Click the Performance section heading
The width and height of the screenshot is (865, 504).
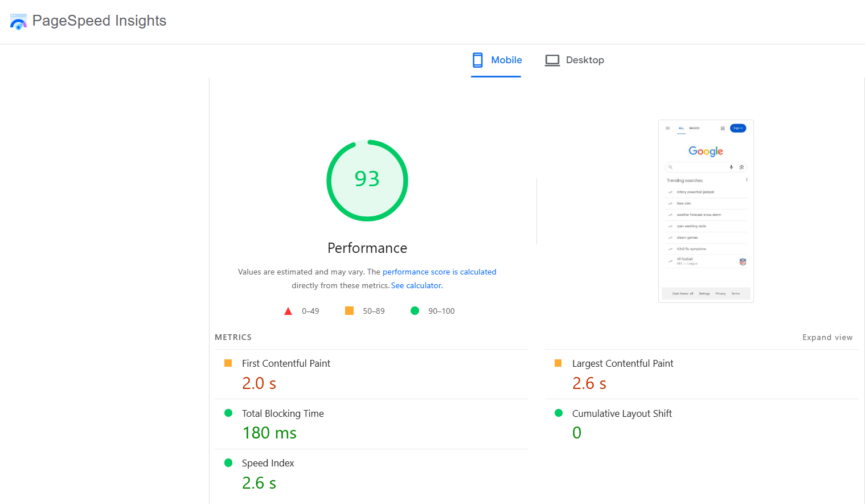pyautogui.click(x=367, y=248)
